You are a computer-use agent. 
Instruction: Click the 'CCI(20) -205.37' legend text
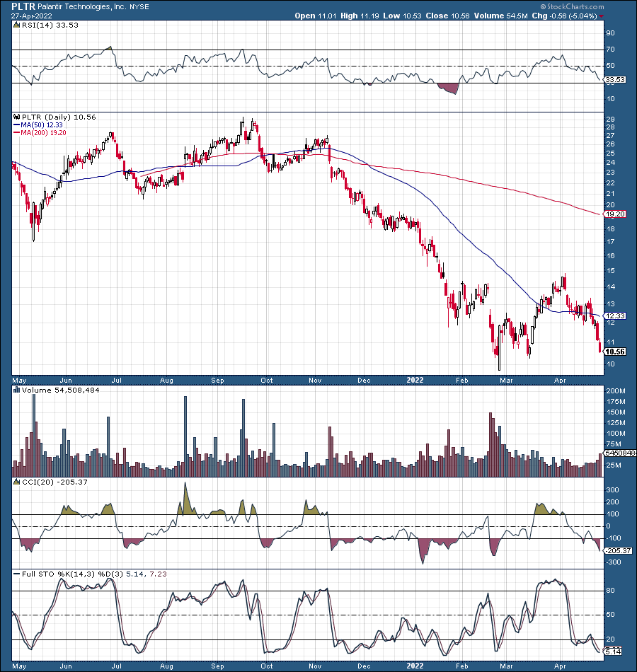click(x=54, y=482)
